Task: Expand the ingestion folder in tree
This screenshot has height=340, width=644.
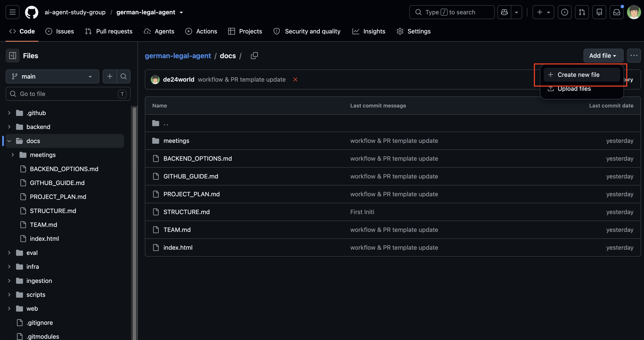Action: pyautogui.click(x=9, y=281)
